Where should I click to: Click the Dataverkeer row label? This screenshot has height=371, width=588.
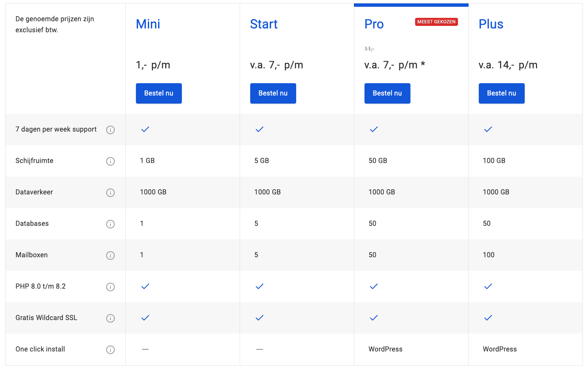34,192
